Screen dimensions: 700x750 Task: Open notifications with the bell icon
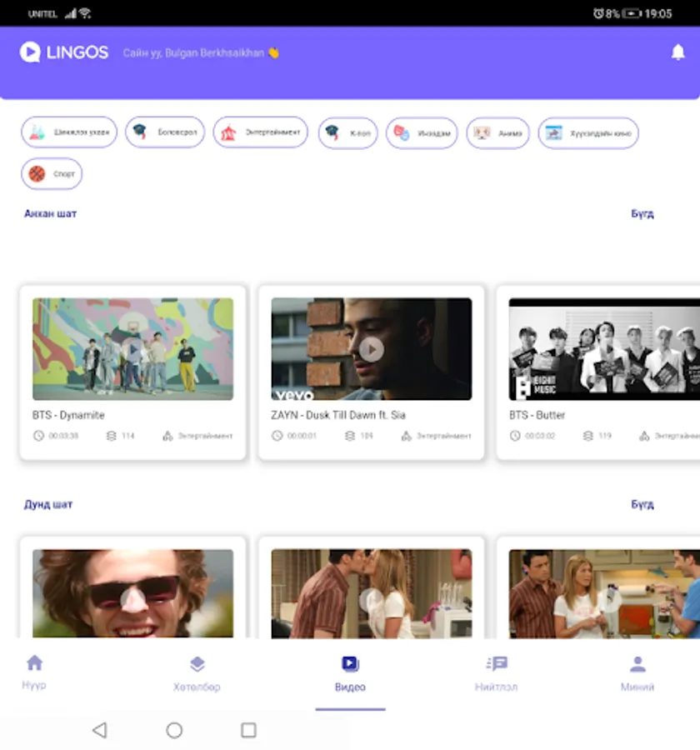pos(677,52)
